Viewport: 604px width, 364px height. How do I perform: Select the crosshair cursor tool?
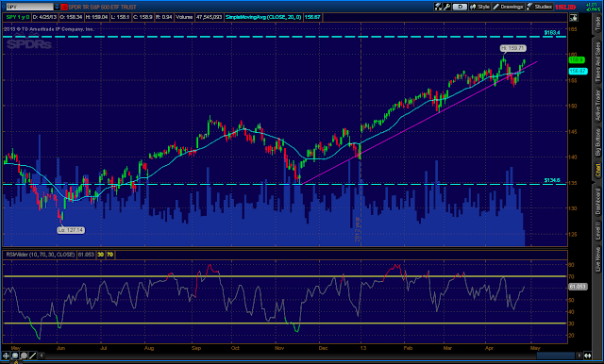[6, 356]
